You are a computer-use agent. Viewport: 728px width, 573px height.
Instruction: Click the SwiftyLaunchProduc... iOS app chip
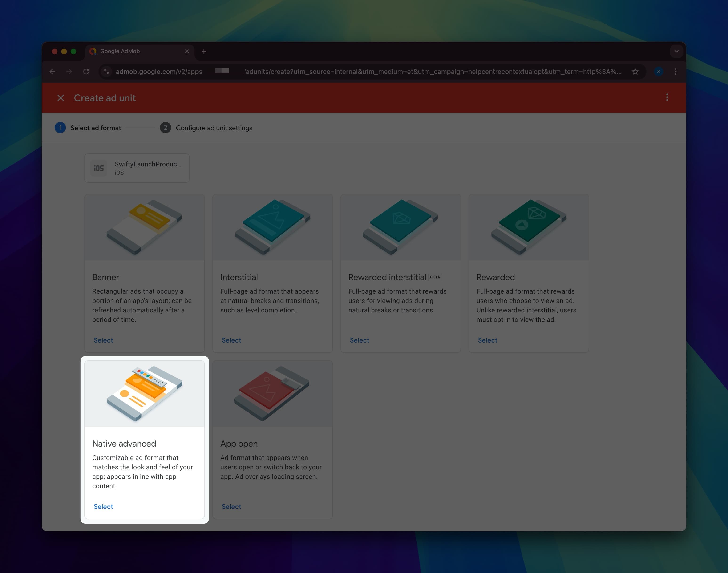click(137, 168)
